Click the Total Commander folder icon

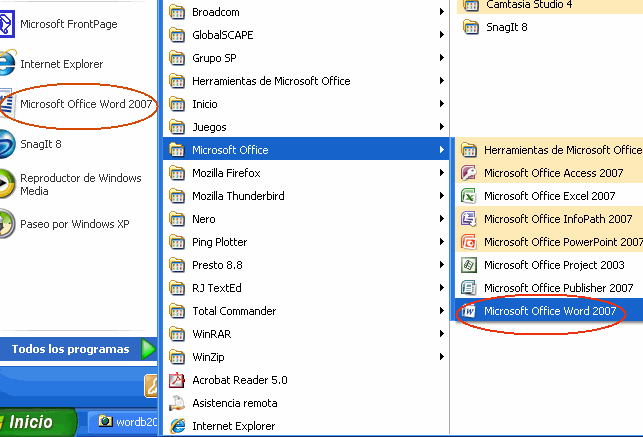(177, 311)
